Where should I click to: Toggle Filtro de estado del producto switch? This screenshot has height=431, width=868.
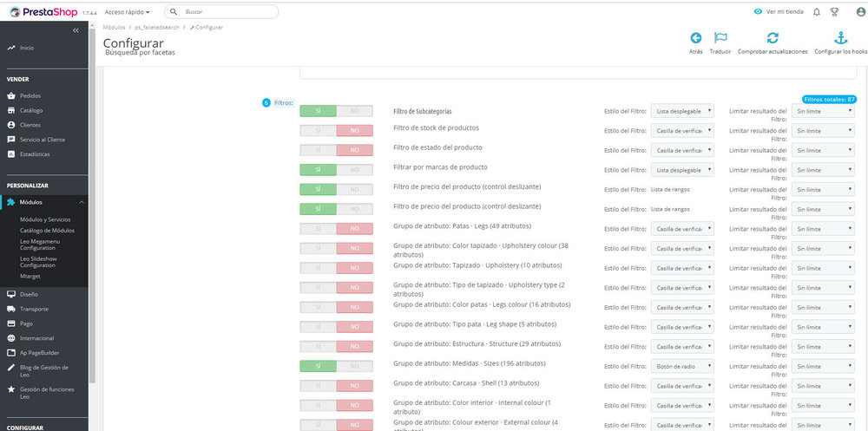click(x=337, y=150)
